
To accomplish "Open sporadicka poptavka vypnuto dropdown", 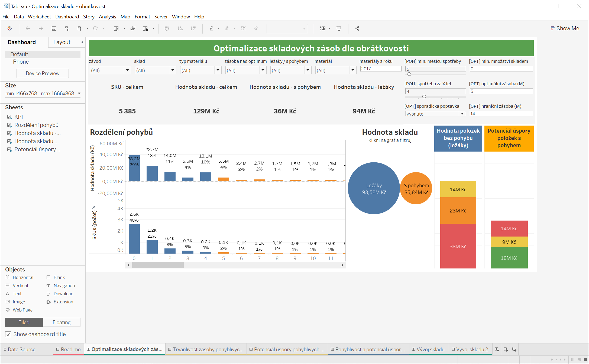I will tap(462, 114).
